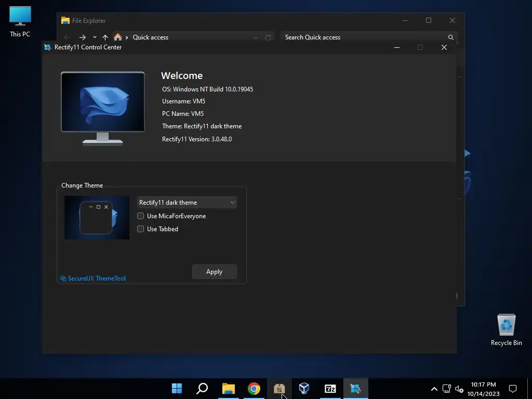Minimize the File Explorer window
The image size is (532, 399).
pyautogui.click(x=405, y=20)
